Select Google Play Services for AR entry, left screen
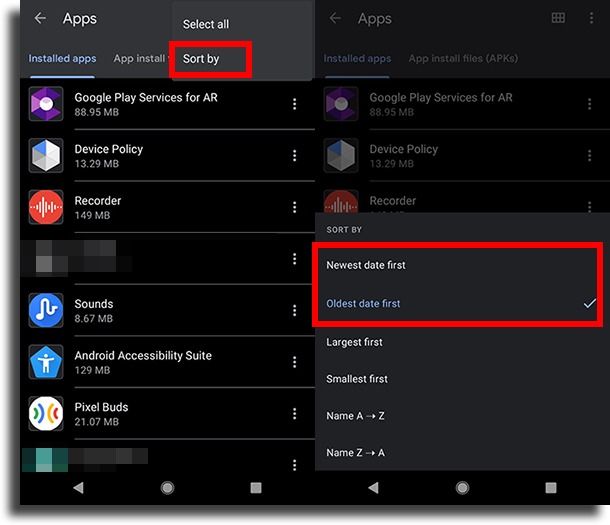610x525 pixels. click(x=168, y=104)
